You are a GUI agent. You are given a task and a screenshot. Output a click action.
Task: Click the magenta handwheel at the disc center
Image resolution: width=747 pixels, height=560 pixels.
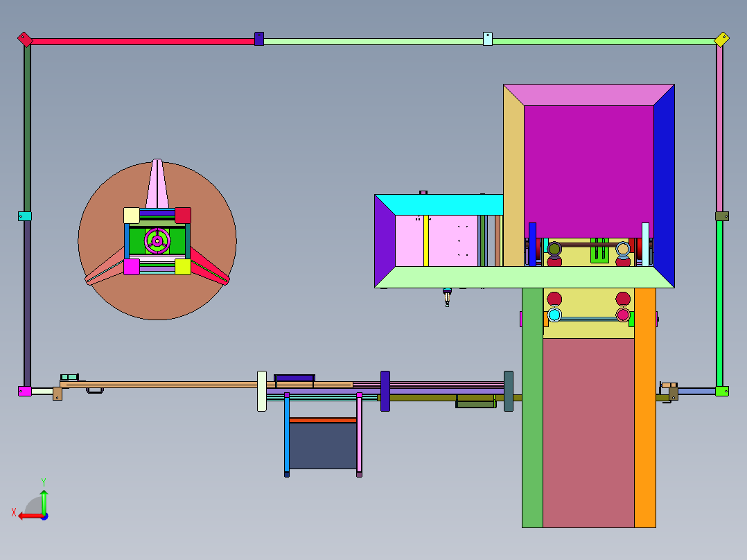point(157,241)
